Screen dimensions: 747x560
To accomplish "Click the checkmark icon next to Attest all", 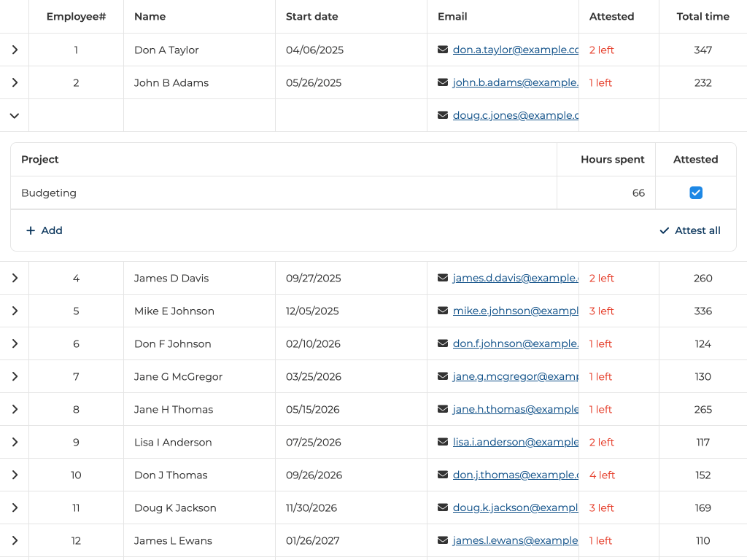I will 664,230.
